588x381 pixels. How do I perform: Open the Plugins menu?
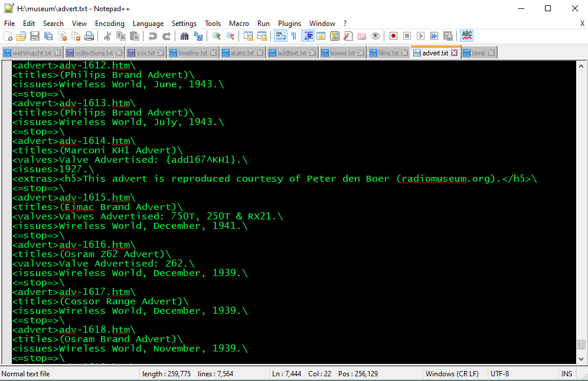289,24
